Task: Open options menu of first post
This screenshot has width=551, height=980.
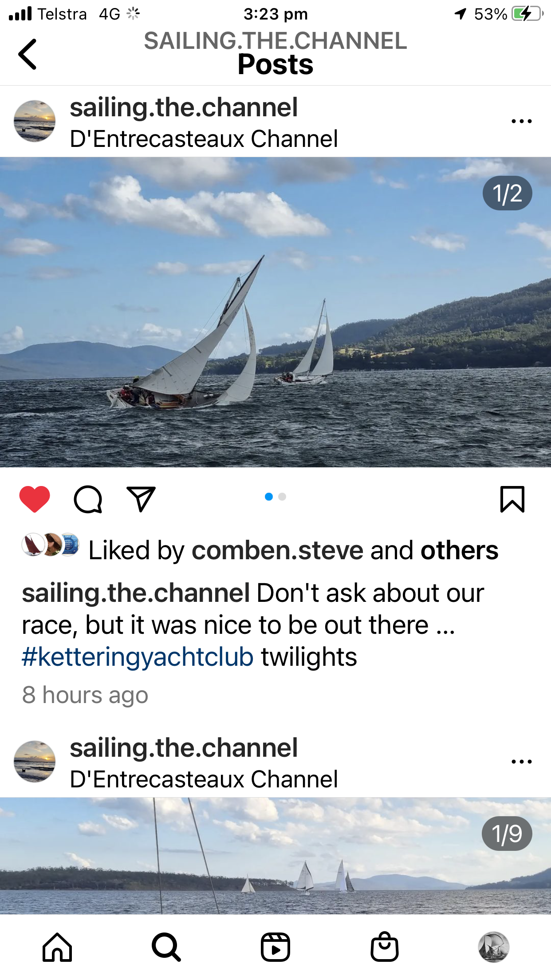Action: (x=522, y=121)
